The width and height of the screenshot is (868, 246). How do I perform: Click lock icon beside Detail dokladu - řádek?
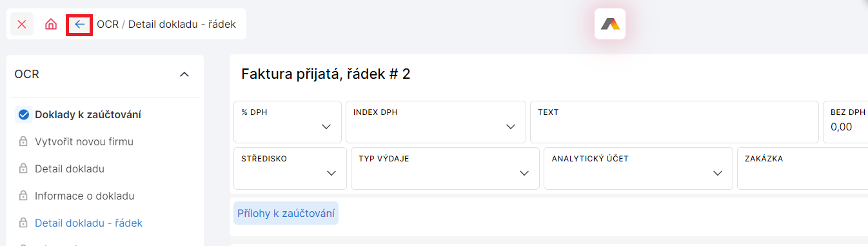pos(24,223)
